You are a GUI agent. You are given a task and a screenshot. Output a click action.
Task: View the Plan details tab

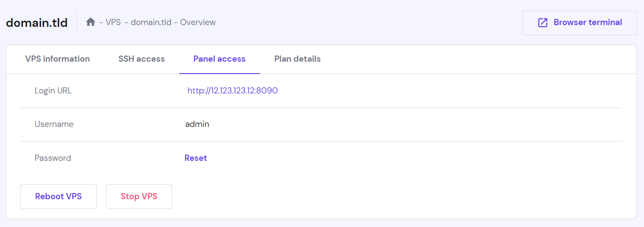point(297,59)
